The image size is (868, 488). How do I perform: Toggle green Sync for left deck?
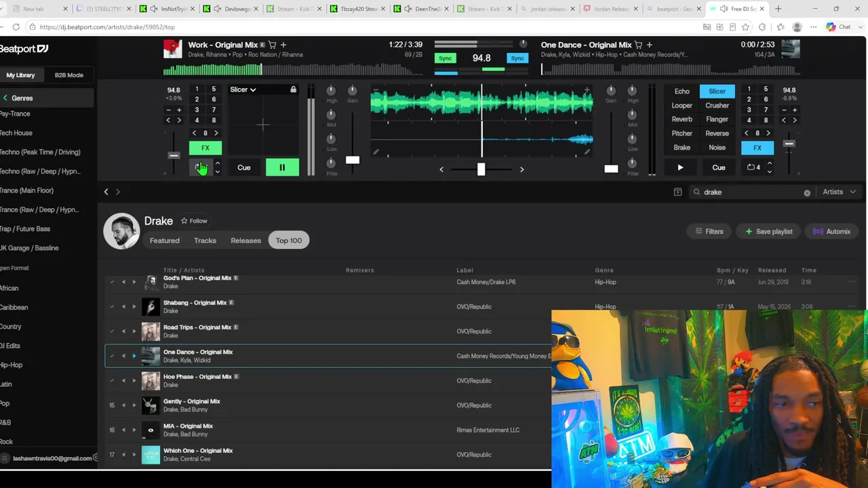coord(445,58)
